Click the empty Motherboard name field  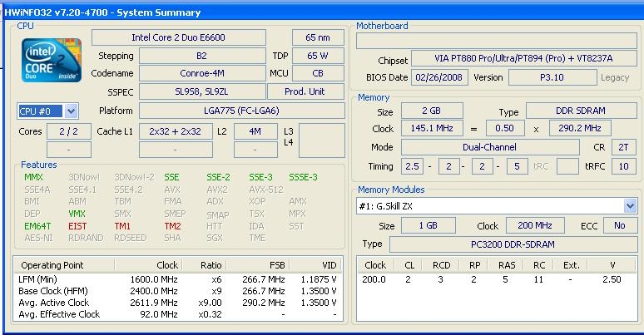(497, 41)
